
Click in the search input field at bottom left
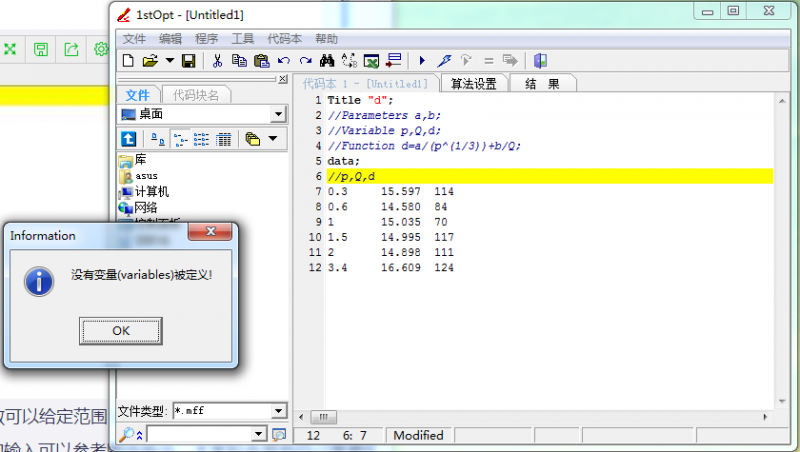coord(199,435)
